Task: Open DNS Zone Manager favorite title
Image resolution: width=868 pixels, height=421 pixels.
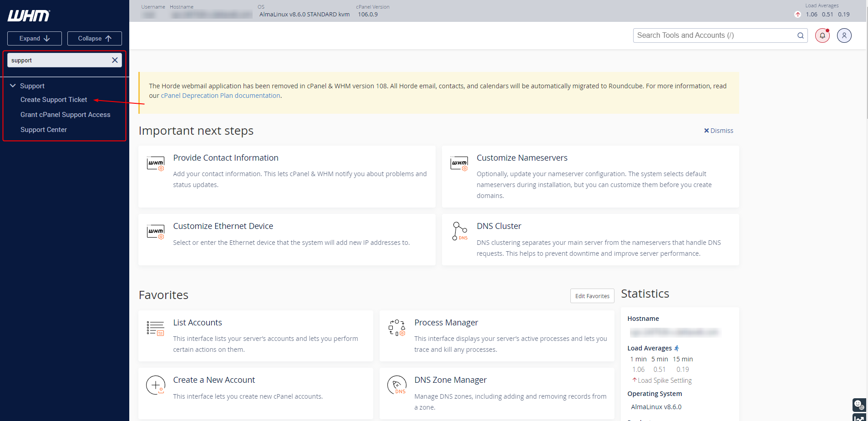Action: pos(451,380)
